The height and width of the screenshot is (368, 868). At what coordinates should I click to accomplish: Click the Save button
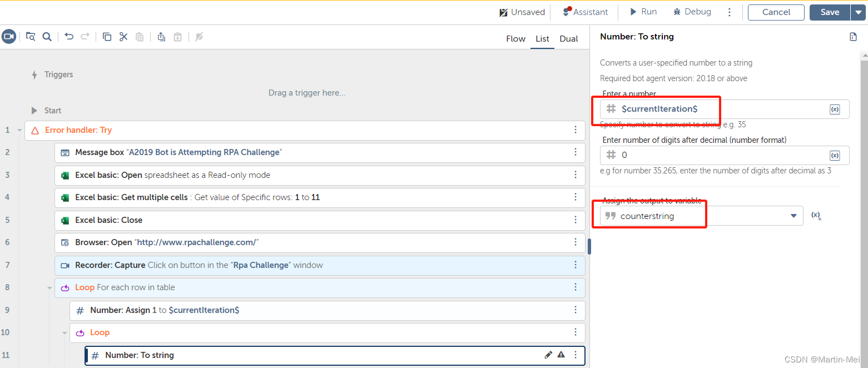[830, 12]
